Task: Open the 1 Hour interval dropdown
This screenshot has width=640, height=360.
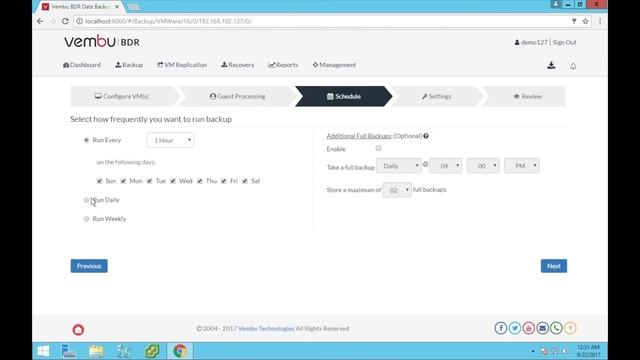Action: (x=170, y=140)
